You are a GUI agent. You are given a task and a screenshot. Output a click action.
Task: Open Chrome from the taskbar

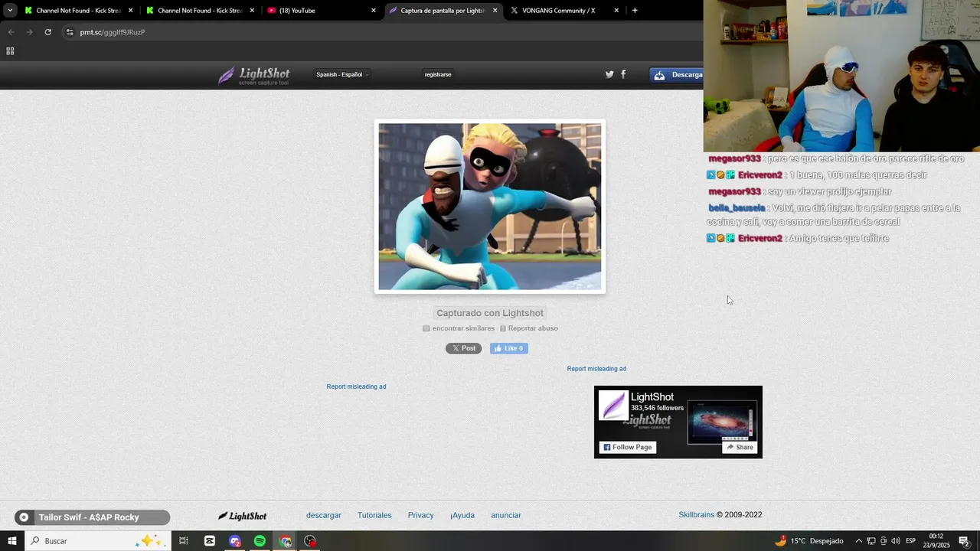click(286, 541)
